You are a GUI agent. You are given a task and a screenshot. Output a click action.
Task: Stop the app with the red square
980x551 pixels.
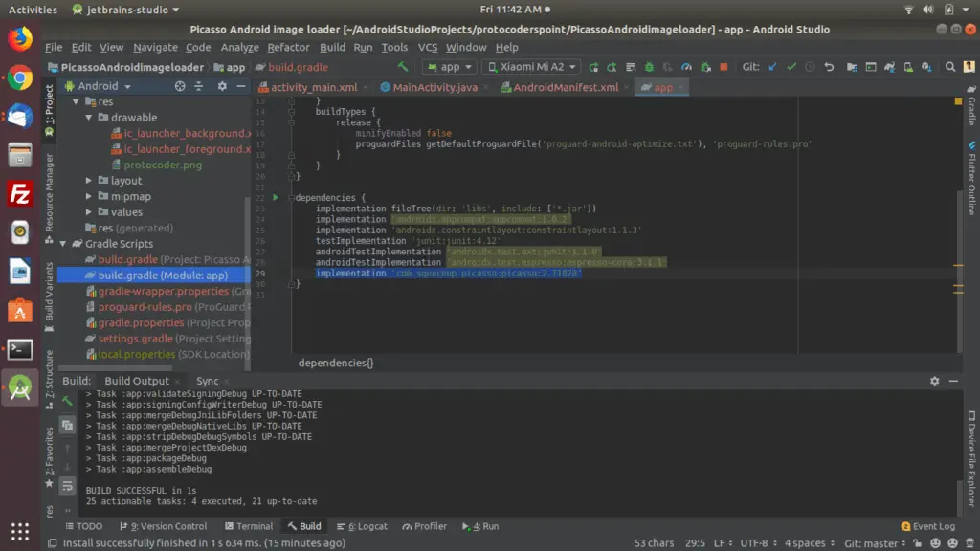(724, 67)
